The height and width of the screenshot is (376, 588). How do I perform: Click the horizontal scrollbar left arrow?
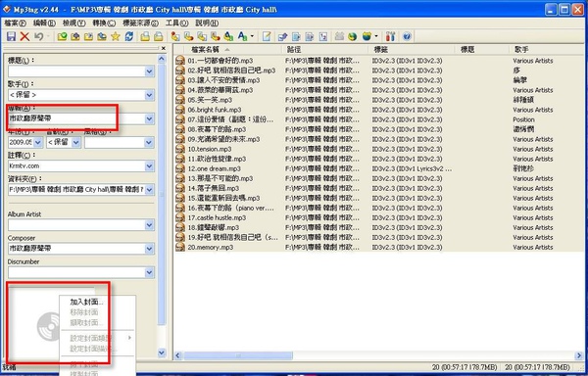click(178, 355)
